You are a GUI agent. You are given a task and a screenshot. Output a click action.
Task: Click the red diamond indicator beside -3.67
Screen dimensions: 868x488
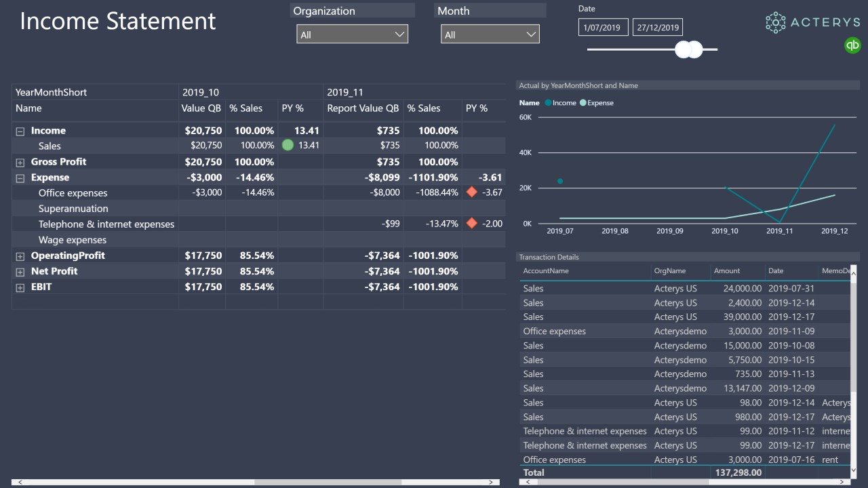(472, 192)
